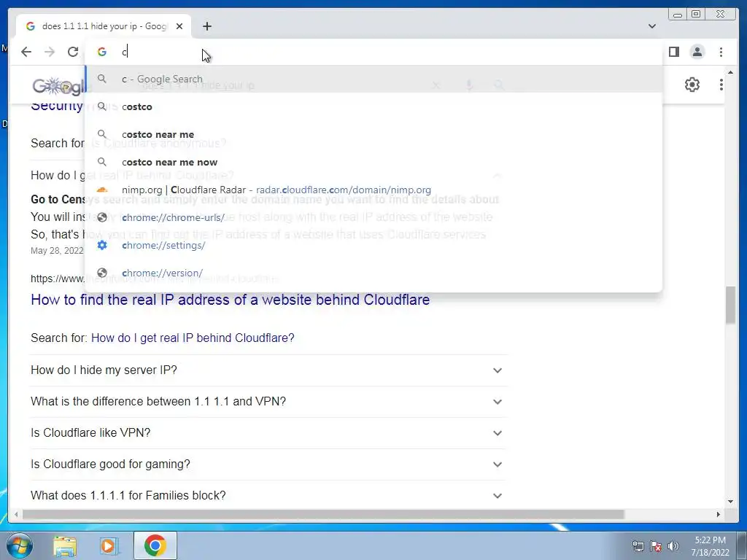The height and width of the screenshot is (560, 747).
Task: Expand 'What does 1.1.1.1 for Families block?'
Action: pyautogui.click(x=268, y=495)
